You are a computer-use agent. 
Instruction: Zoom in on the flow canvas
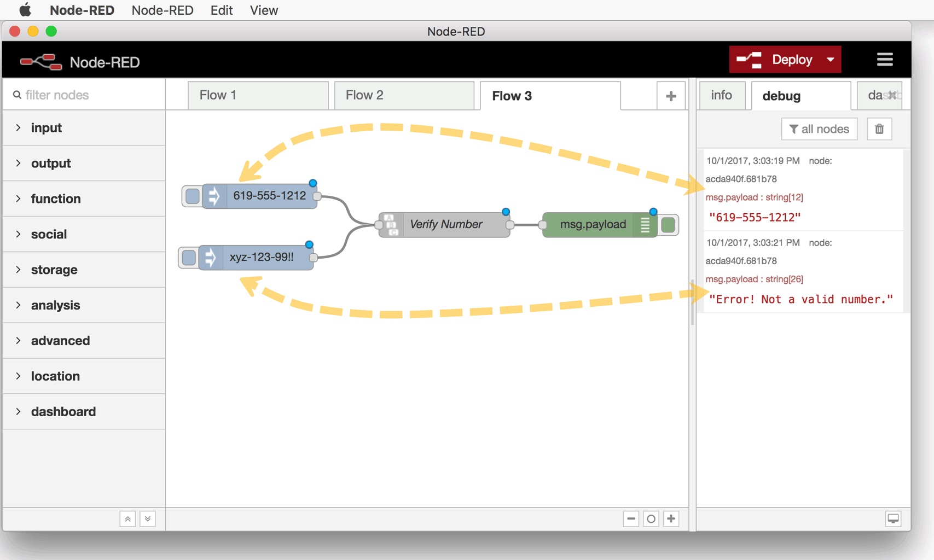[x=671, y=518]
